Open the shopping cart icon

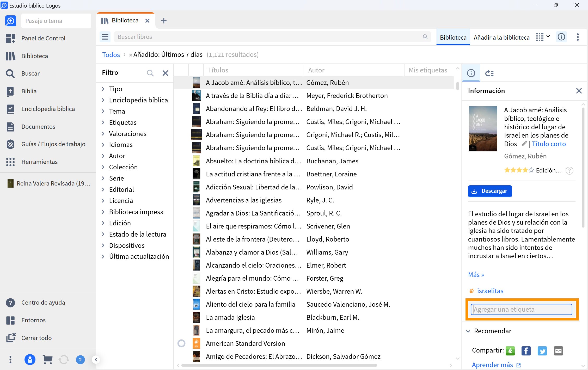(x=47, y=360)
